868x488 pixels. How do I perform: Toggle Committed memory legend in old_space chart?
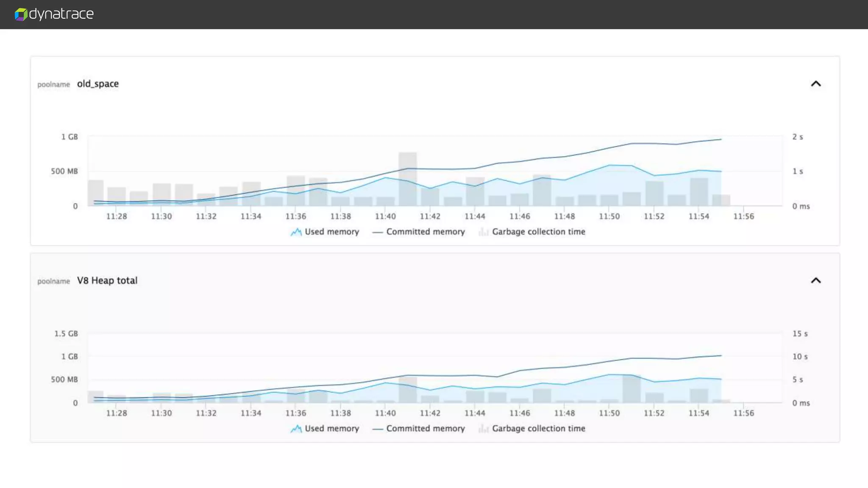[425, 232]
